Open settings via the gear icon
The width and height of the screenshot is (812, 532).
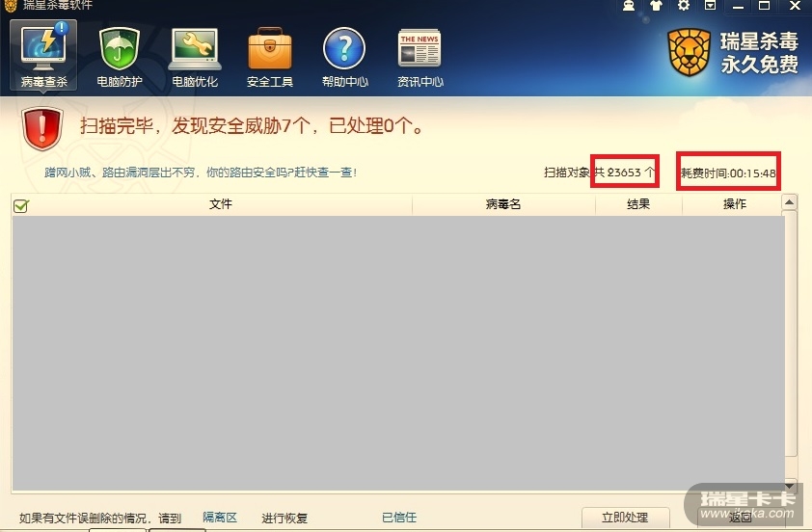[x=684, y=6]
